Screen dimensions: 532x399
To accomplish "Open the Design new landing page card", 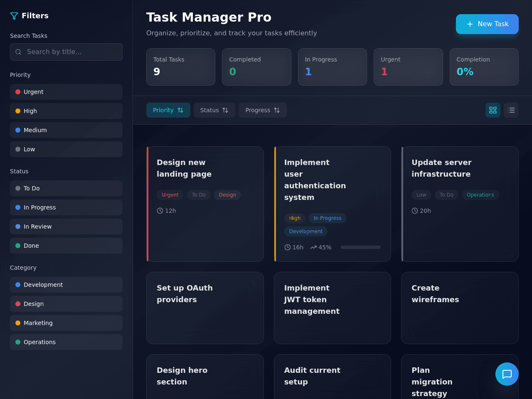I will pos(205,204).
